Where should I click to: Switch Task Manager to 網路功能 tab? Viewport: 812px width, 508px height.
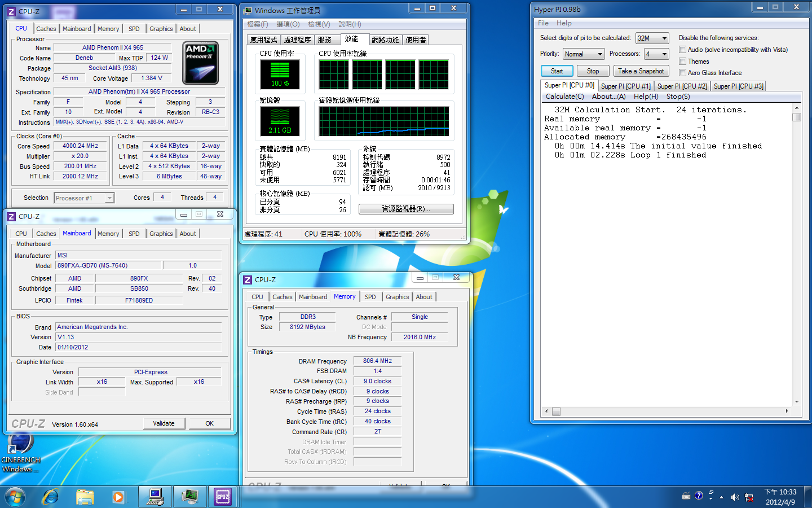[386, 40]
